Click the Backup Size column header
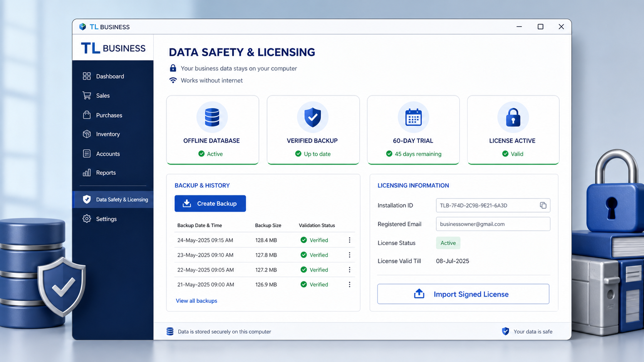Viewport: 644px width, 362px height. click(x=268, y=225)
